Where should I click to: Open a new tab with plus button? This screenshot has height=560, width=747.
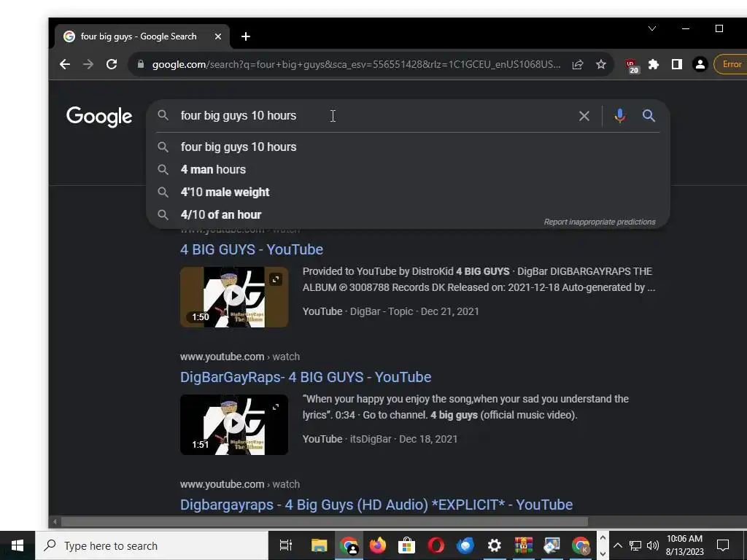[x=246, y=36]
